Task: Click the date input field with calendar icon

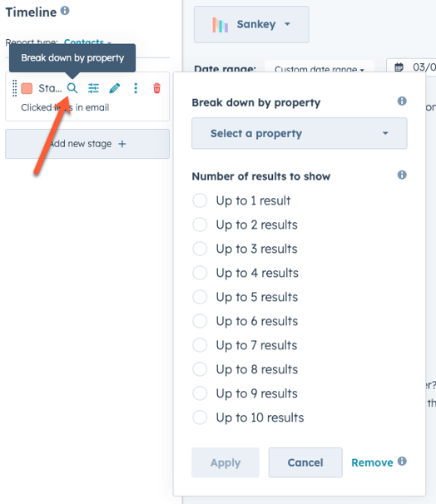Action: click(x=412, y=67)
